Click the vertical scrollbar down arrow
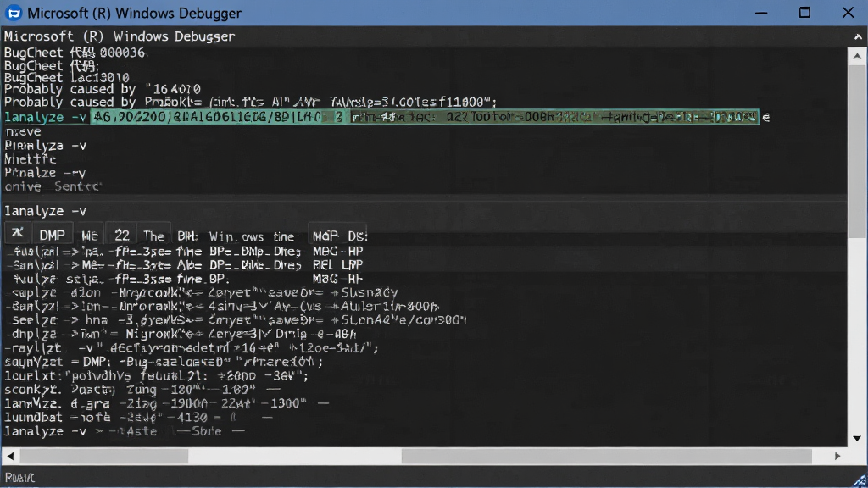This screenshot has width=868, height=488. pyautogui.click(x=857, y=438)
